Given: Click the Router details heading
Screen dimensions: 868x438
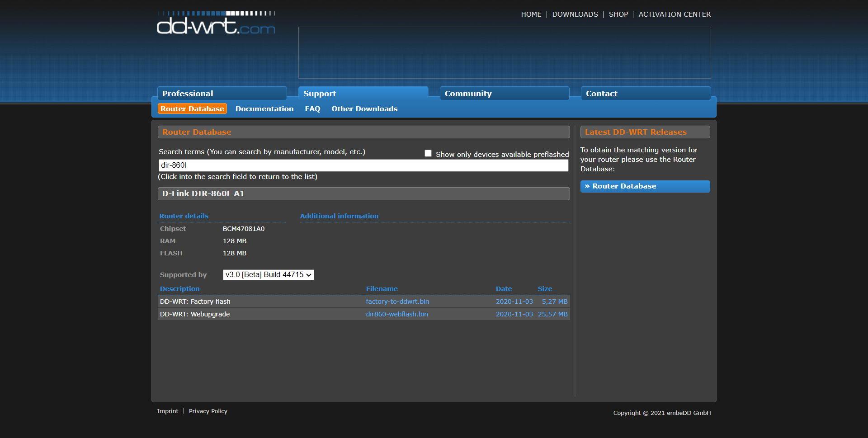Looking at the screenshot, I should pyautogui.click(x=184, y=216).
